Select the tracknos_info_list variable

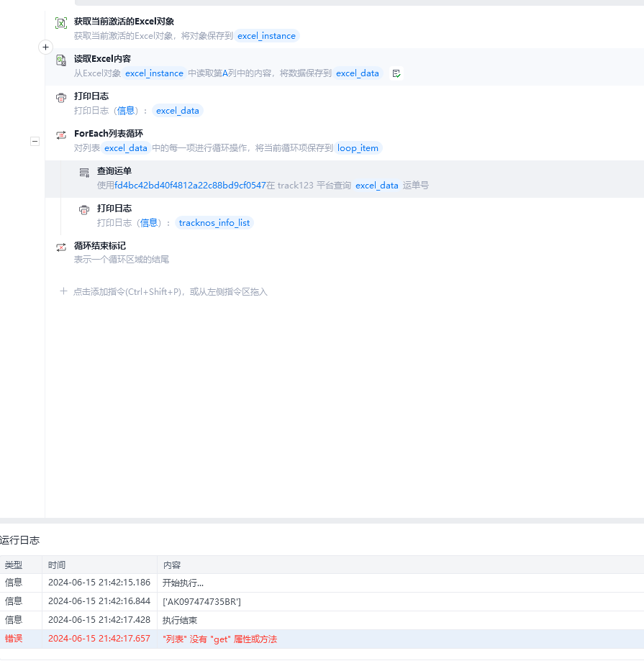[214, 223]
